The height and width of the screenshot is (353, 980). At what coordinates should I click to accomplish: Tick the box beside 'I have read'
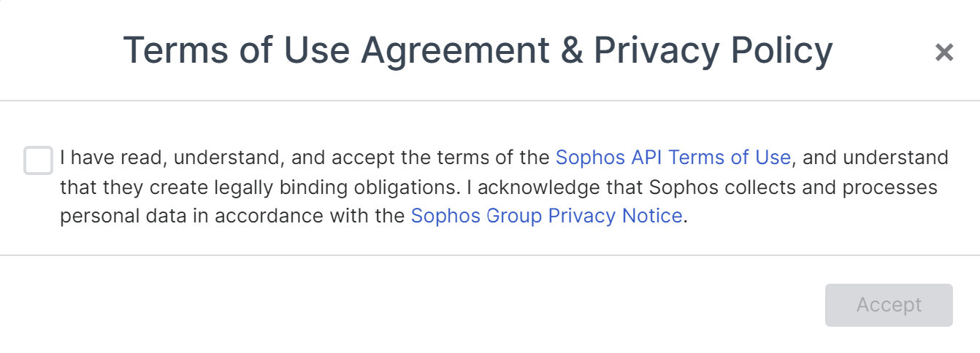[x=38, y=160]
